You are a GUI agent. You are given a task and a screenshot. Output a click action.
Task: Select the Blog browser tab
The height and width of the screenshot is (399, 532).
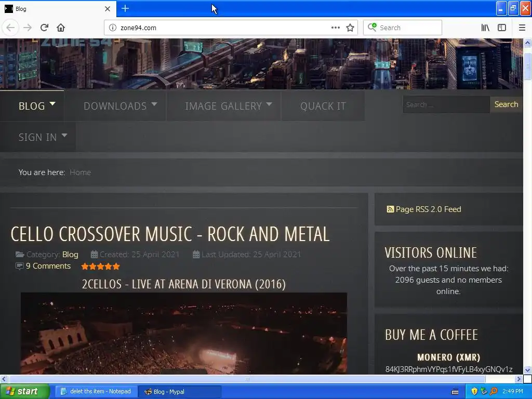pyautogui.click(x=58, y=9)
